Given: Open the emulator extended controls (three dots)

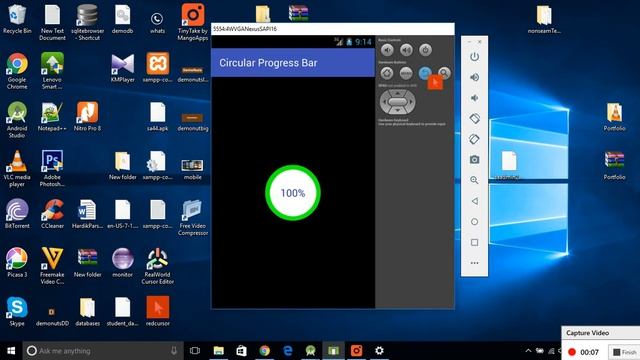Looking at the screenshot, I should pyautogui.click(x=474, y=263).
